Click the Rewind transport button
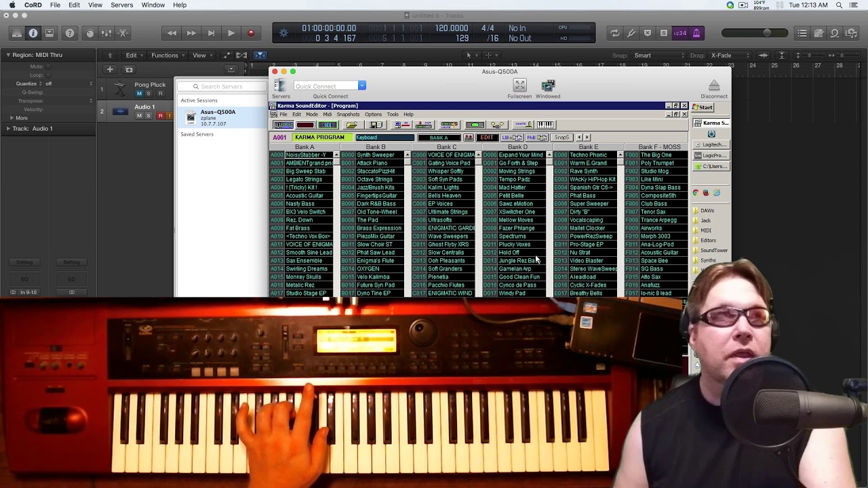This screenshot has height=488, width=868. [172, 33]
